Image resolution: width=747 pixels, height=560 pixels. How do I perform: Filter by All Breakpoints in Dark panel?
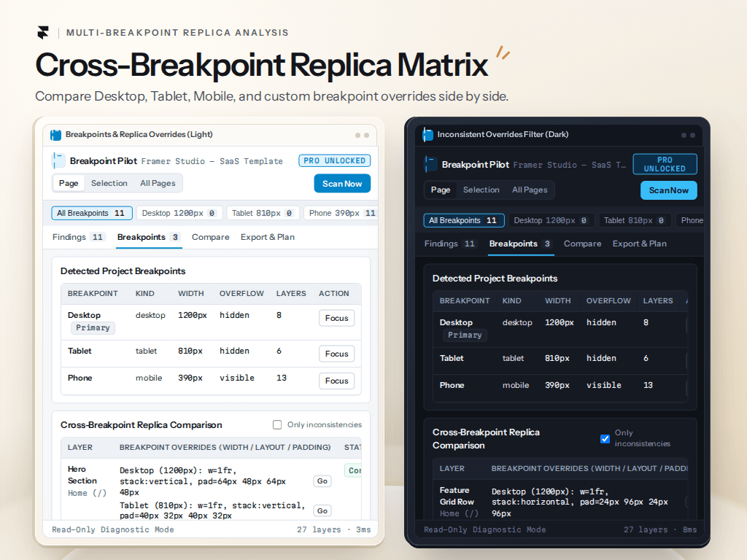pyautogui.click(x=463, y=220)
